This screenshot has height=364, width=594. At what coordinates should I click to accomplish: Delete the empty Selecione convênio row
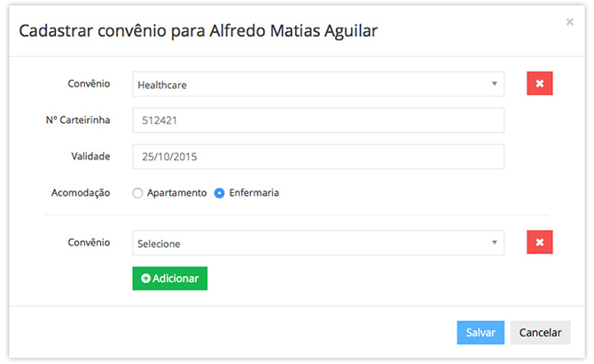tap(540, 243)
